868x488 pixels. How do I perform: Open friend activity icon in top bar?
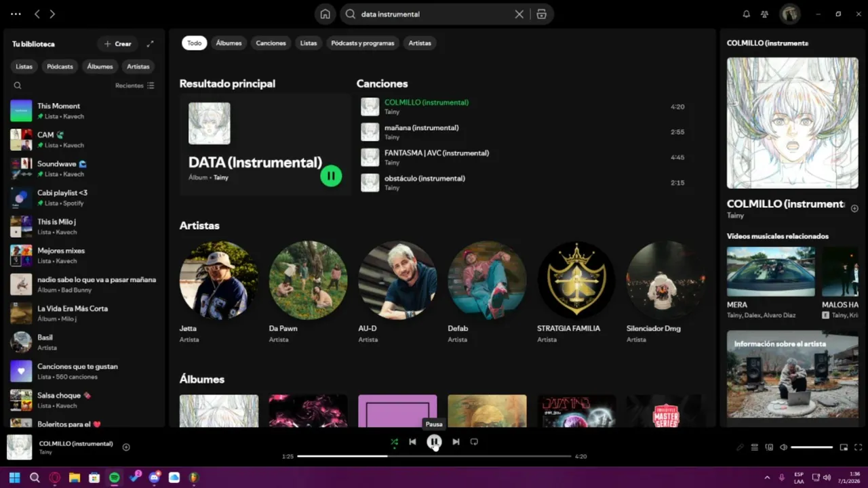pyautogui.click(x=765, y=14)
